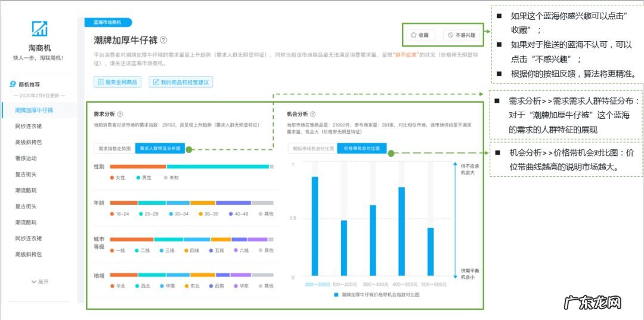Toggle 华南 region legend

click(167, 286)
